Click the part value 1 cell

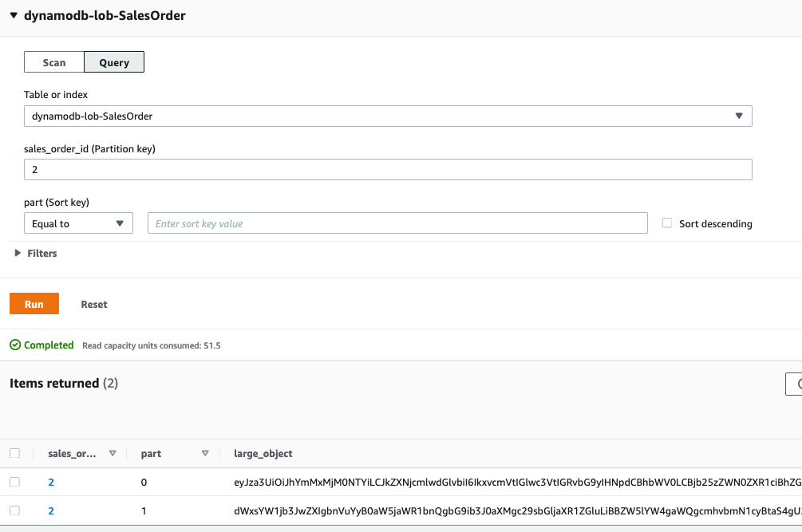144,510
